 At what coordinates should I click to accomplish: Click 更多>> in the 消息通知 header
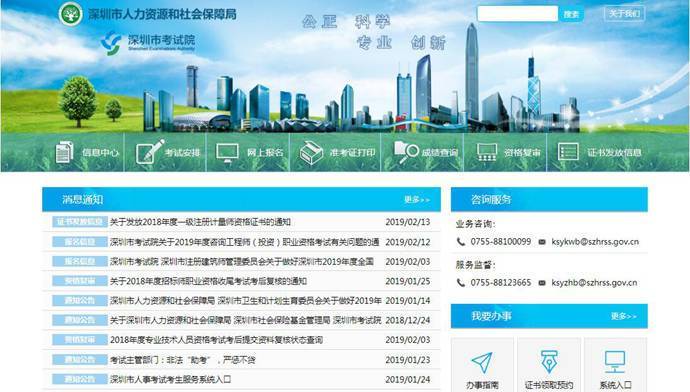pos(417,200)
